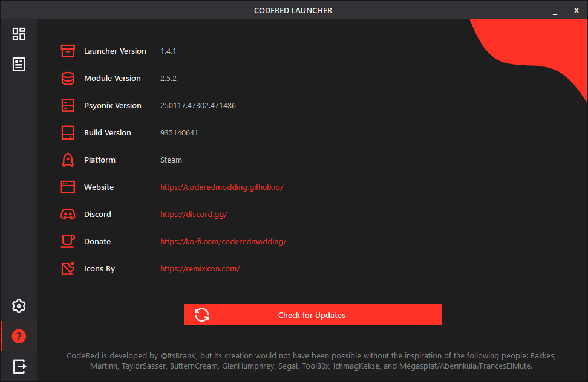
Task: Click the Discord label
Action: pos(97,214)
